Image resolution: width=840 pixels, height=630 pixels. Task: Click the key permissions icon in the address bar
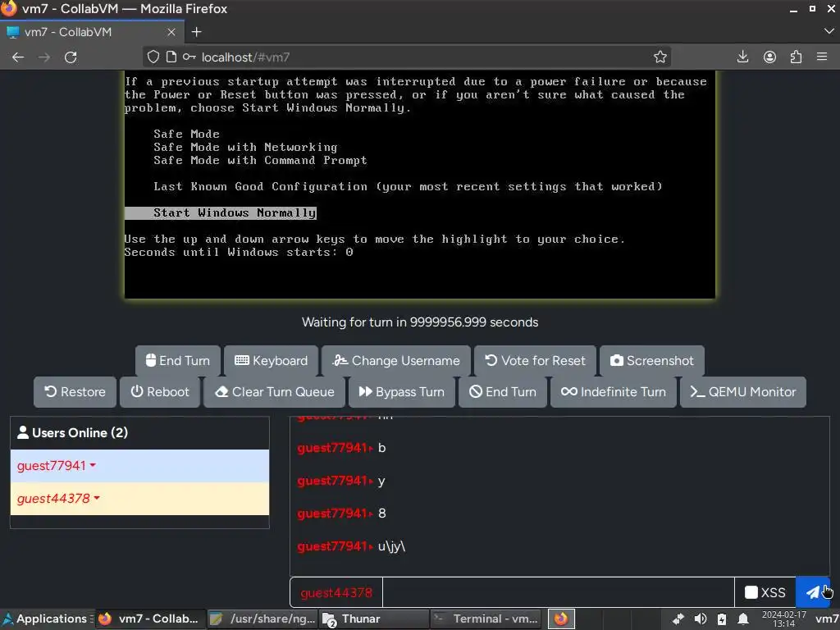click(x=189, y=57)
